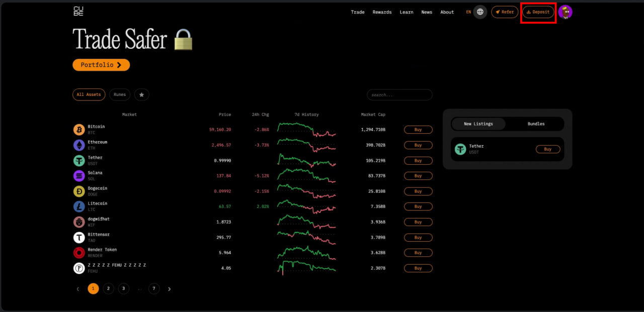The height and width of the screenshot is (312, 644).
Task: Open the Trade menu
Action: pos(358,12)
